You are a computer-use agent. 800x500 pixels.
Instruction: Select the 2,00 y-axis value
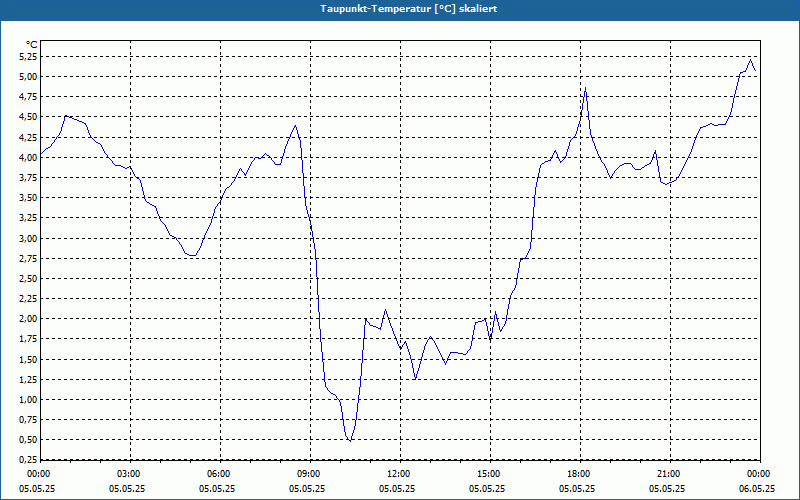(x=27, y=319)
